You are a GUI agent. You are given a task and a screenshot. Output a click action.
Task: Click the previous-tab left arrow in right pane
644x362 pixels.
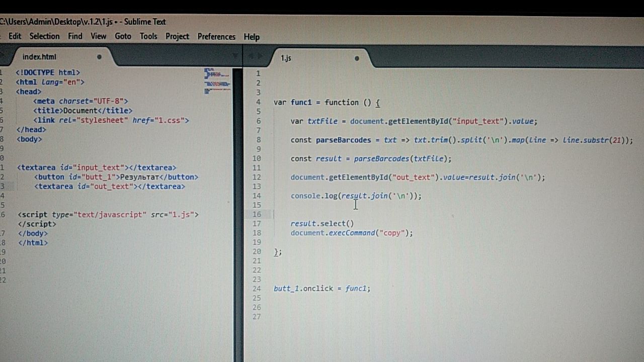click(x=252, y=56)
